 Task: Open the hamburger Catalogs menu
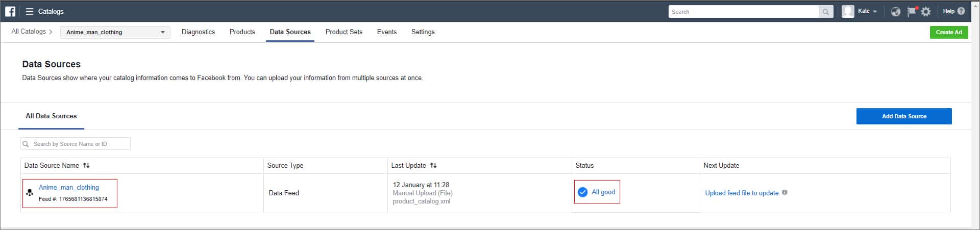tap(30, 11)
